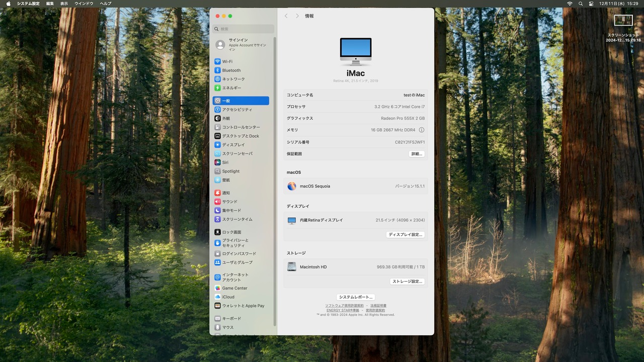Click the 詳細... warranty button
This screenshot has height=362, width=644.
coord(417,154)
